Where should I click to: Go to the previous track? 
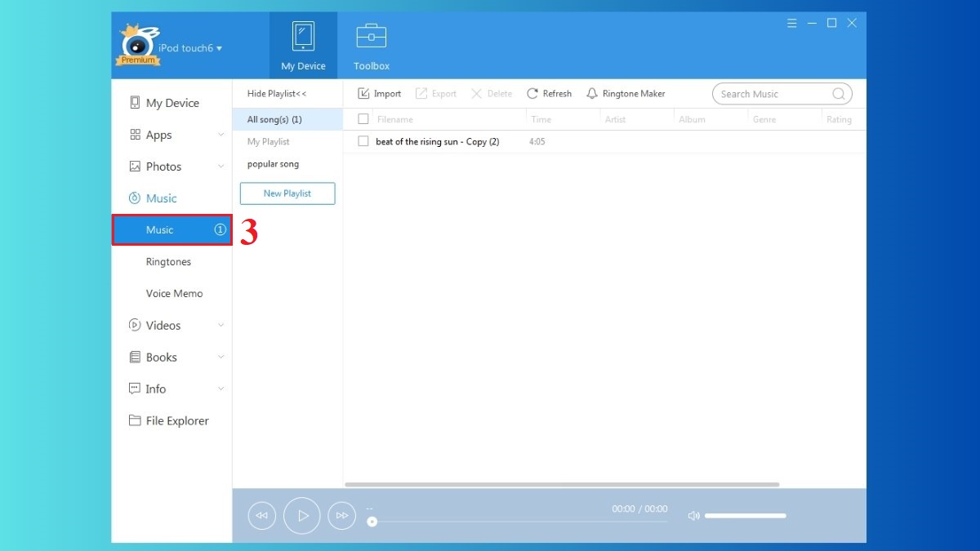(x=261, y=516)
